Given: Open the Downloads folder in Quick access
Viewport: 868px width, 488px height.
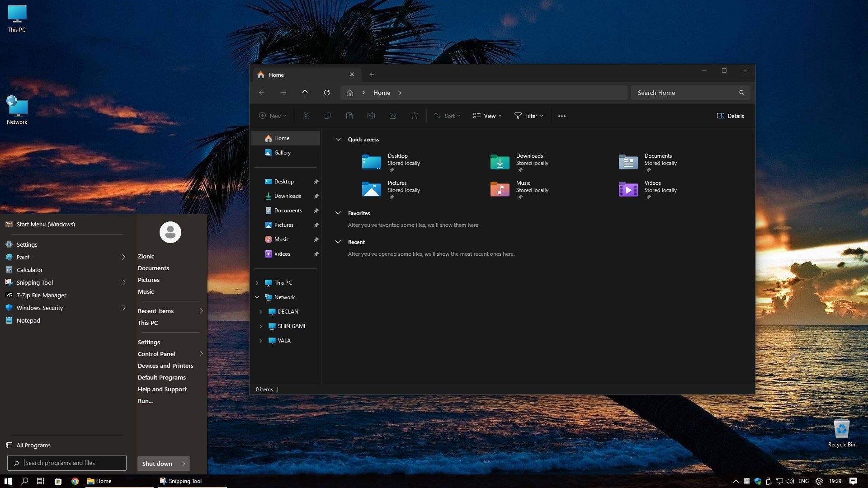Looking at the screenshot, I should (x=500, y=162).
